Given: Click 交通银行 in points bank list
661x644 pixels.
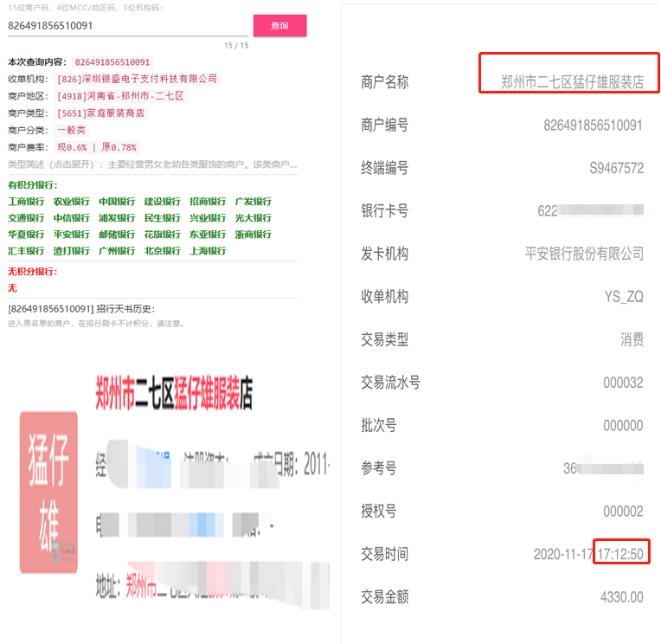Looking at the screenshot, I should click(x=26, y=218).
